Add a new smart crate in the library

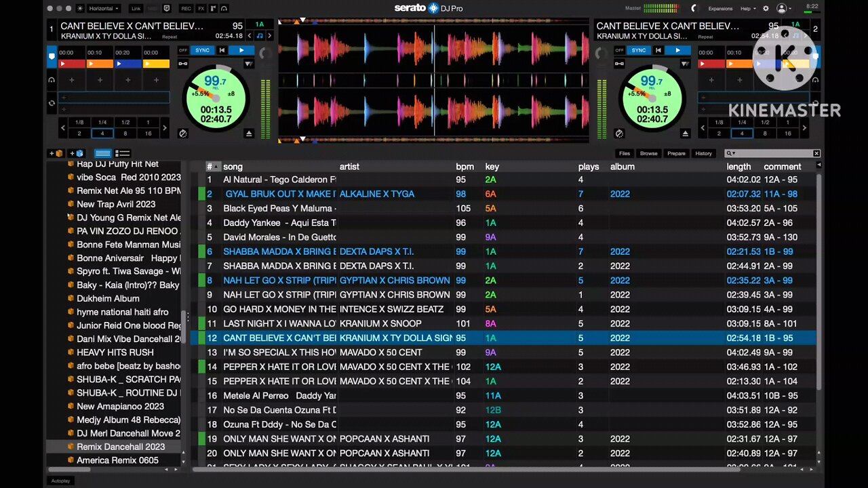click(76, 153)
